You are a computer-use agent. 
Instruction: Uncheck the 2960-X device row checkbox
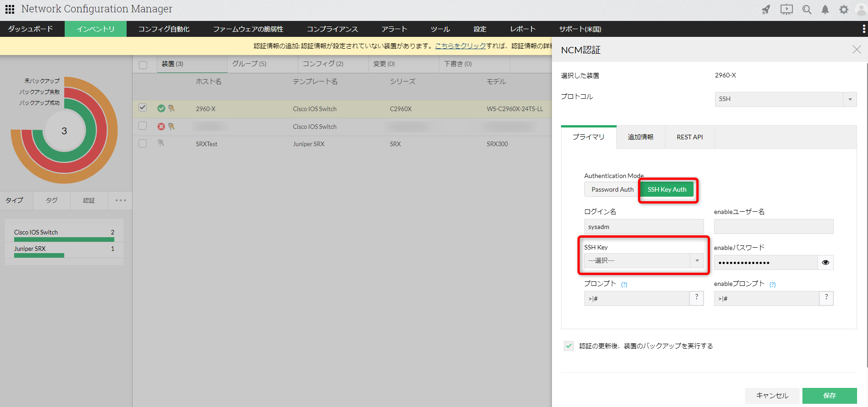point(143,108)
